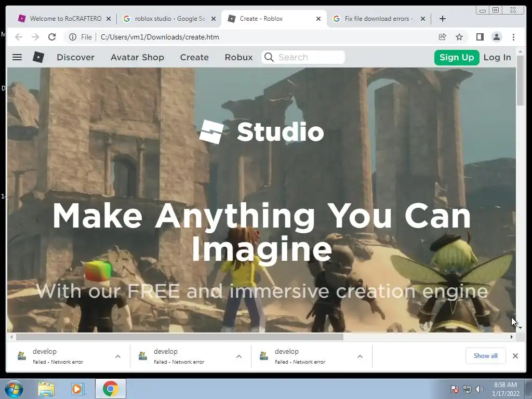Screen dimensions: 532x399
Task: Click the first failed develop download icon
Action: click(x=22, y=355)
